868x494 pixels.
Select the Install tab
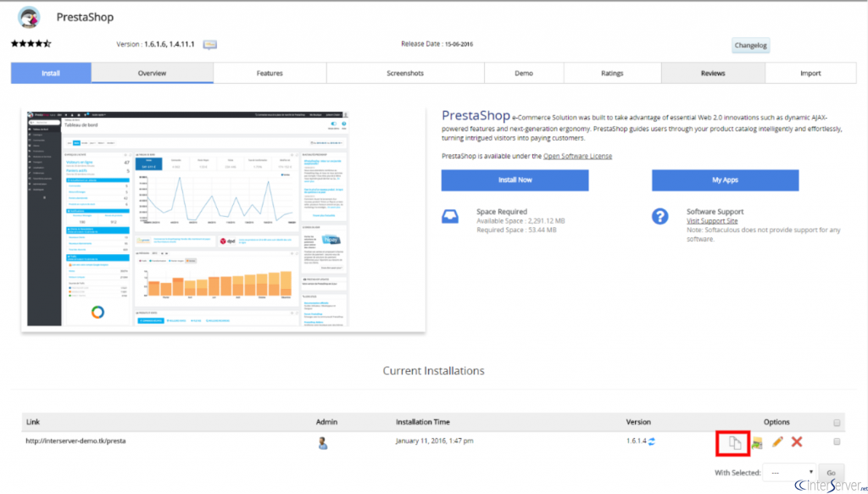[51, 73]
